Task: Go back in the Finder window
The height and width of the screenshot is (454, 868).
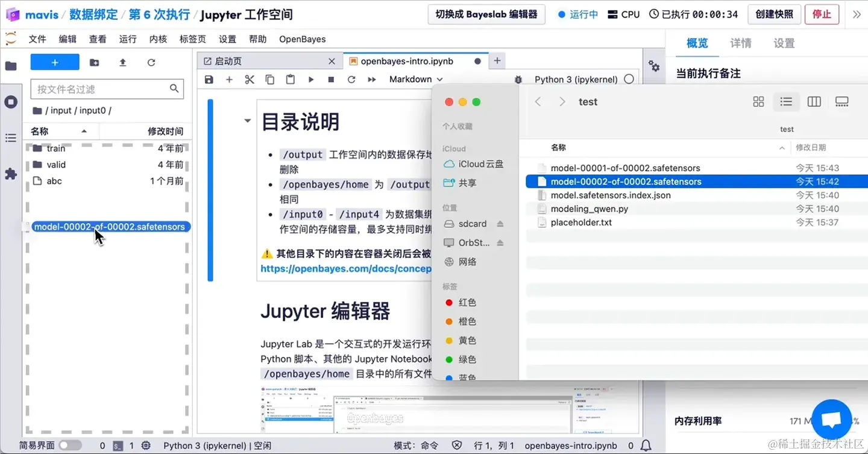Action: point(538,102)
